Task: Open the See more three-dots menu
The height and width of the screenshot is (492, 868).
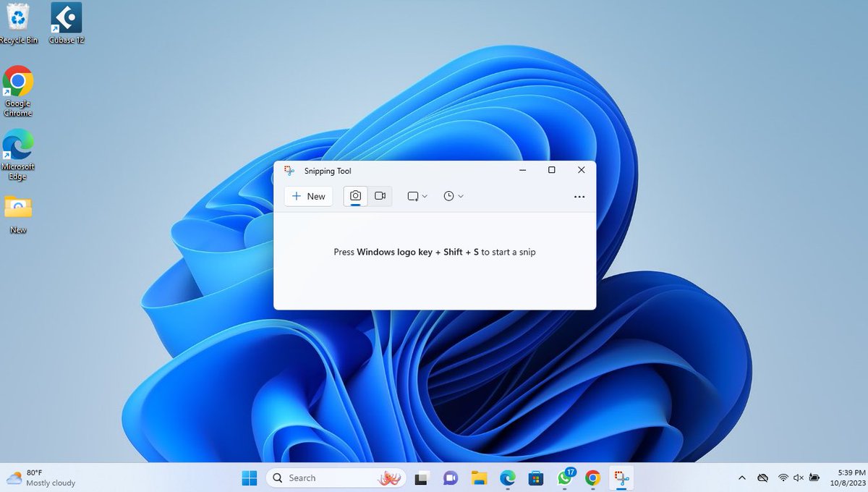Action: (x=579, y=196)
